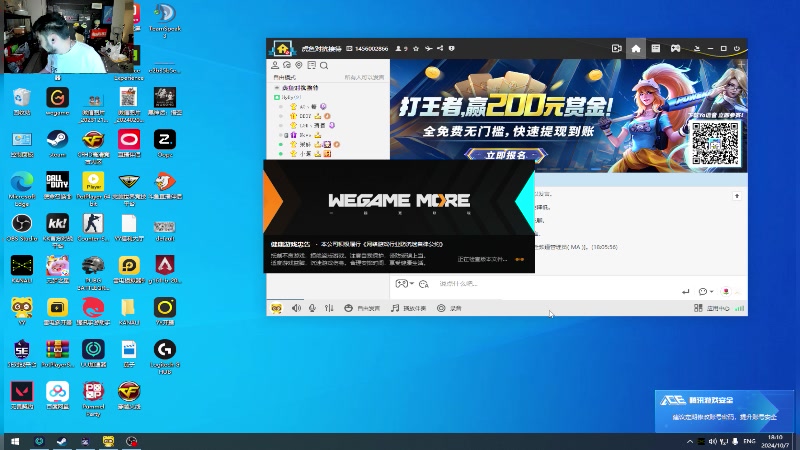Open the Apex Legends desktop shortcut

click(165, 269)
